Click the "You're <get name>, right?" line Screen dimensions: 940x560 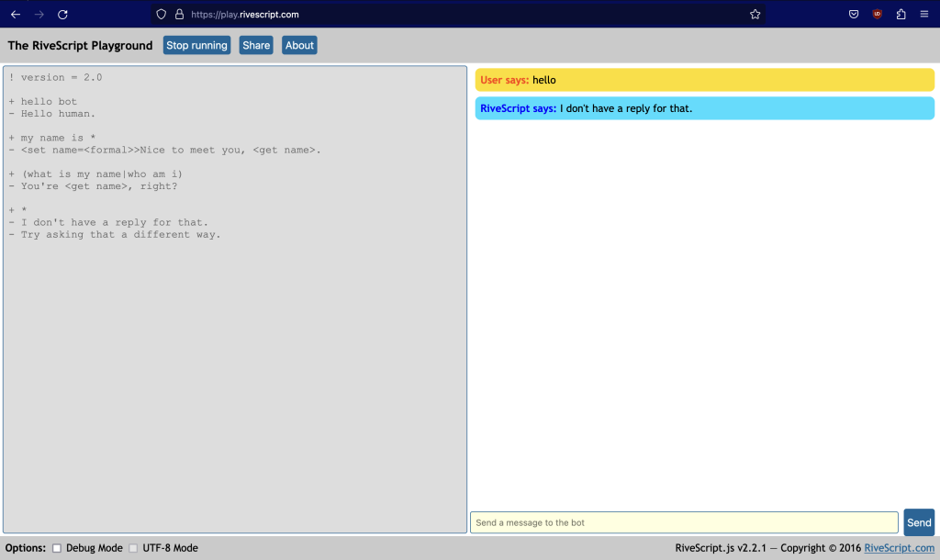(94, 185)
